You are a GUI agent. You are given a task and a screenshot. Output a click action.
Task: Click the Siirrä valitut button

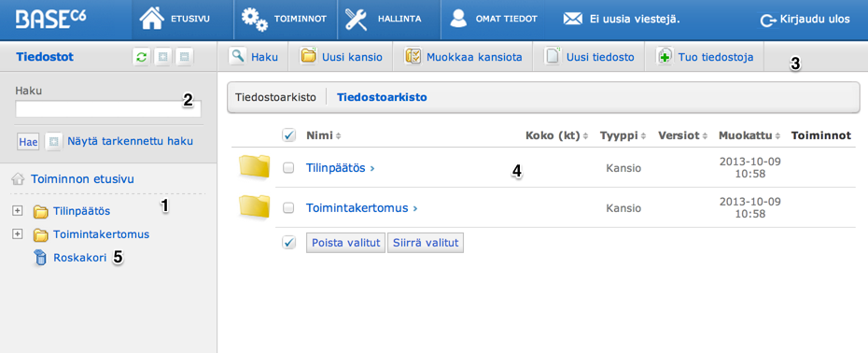pos(426,243)
